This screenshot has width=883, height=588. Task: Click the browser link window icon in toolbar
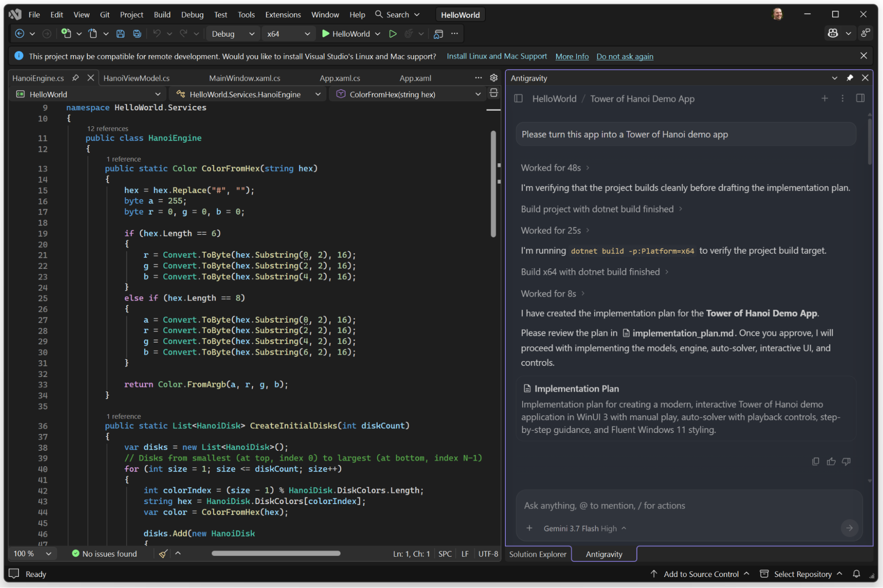click(x=438, y=34)
